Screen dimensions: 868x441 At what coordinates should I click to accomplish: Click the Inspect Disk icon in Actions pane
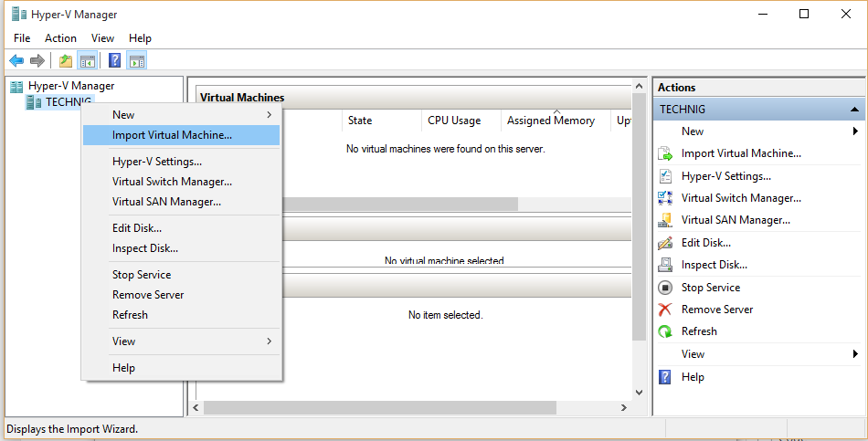pos(665,265)
